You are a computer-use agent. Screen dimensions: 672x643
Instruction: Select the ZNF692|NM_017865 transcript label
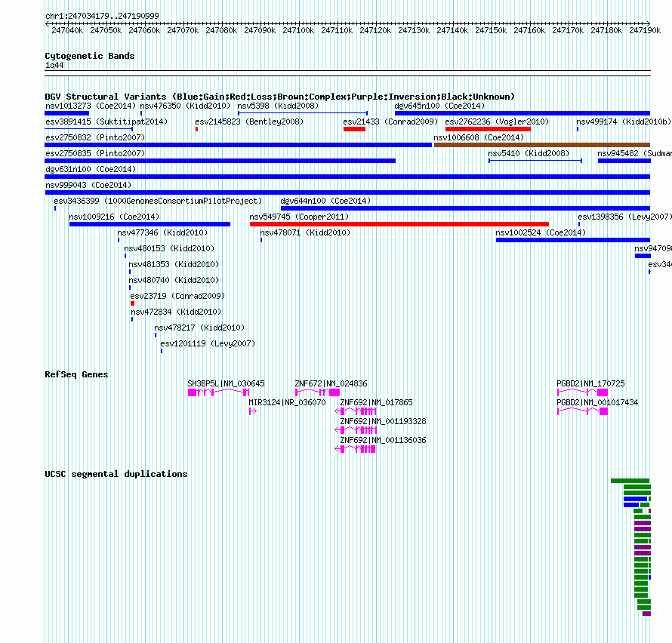tap(376, 402)
